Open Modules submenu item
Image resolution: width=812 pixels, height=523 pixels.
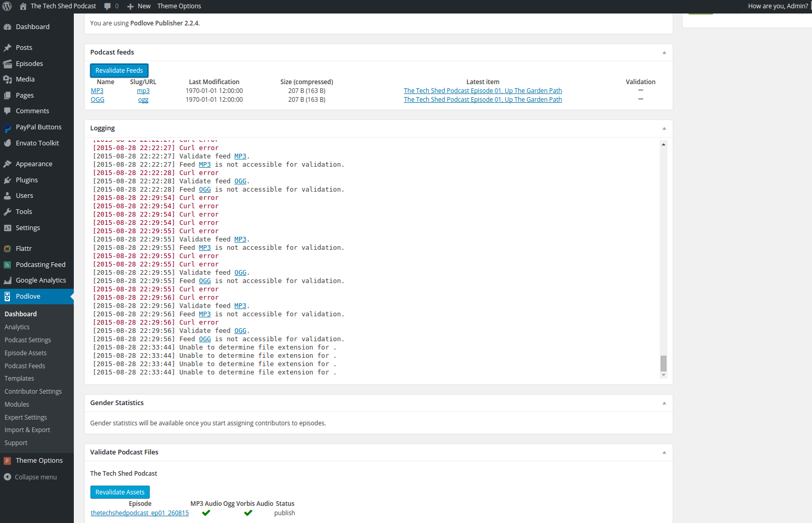click(x=17, y=405)
